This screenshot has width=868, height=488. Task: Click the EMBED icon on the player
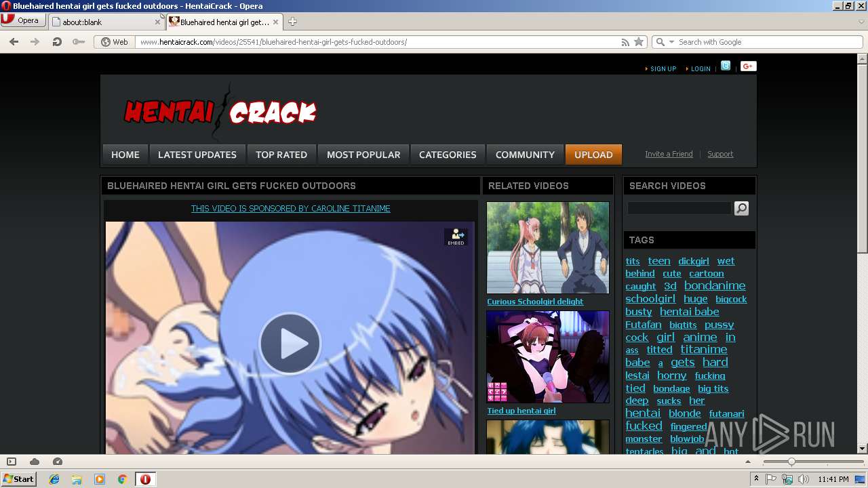pos(456,237)
